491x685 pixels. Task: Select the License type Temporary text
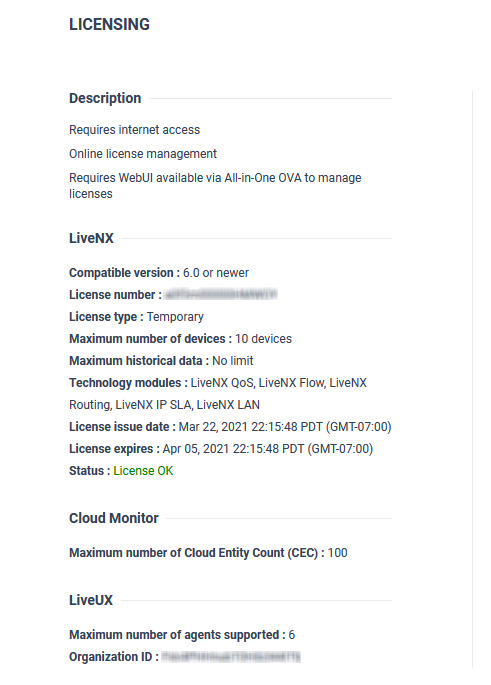pyautogui.click(x=136, y=317)
